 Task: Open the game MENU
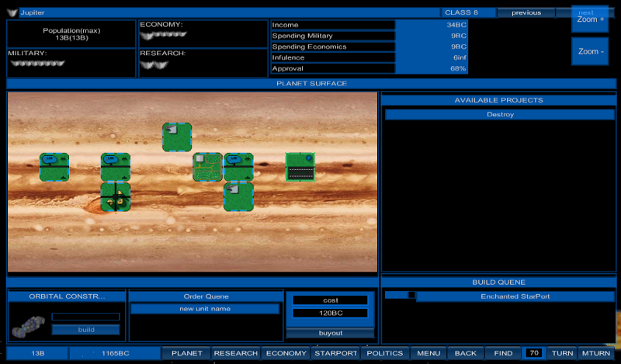tap(428, 353)
